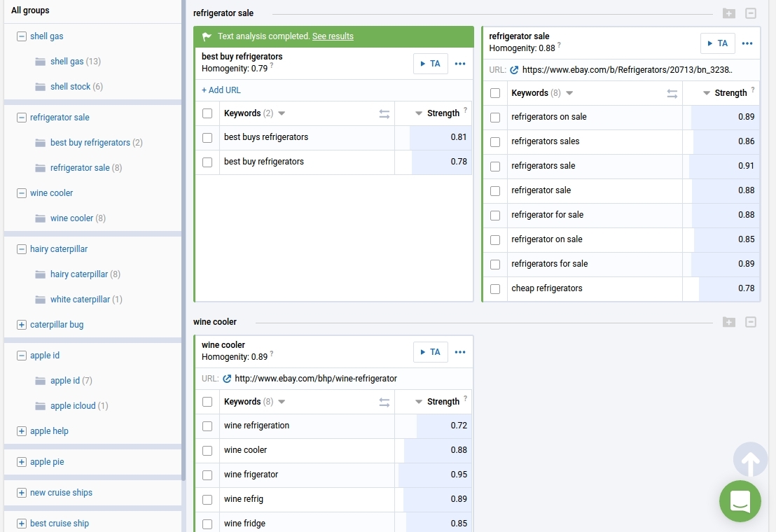776x532 pixels.
Task: Check the box for 'best buys refrigerators' keyword
Action: tap(207, 138)
